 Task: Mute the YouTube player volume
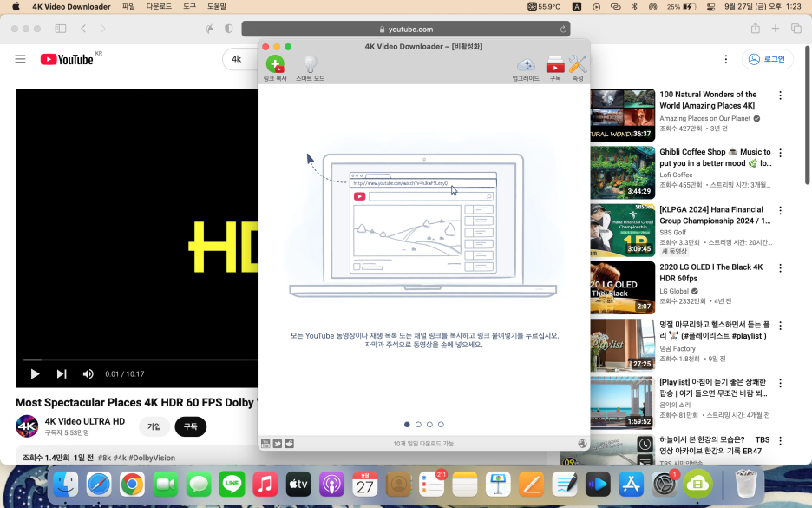[x=88, y=373]
